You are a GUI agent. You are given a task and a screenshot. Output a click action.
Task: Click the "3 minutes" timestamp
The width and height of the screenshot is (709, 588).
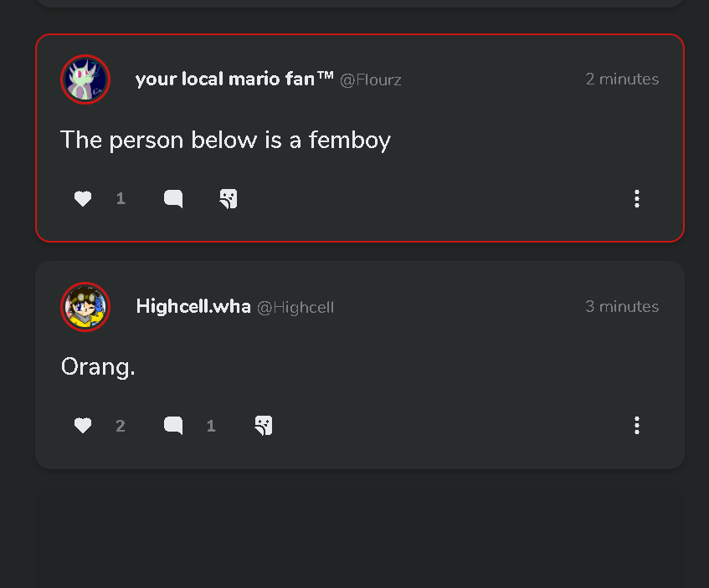(x=622, y=307)
